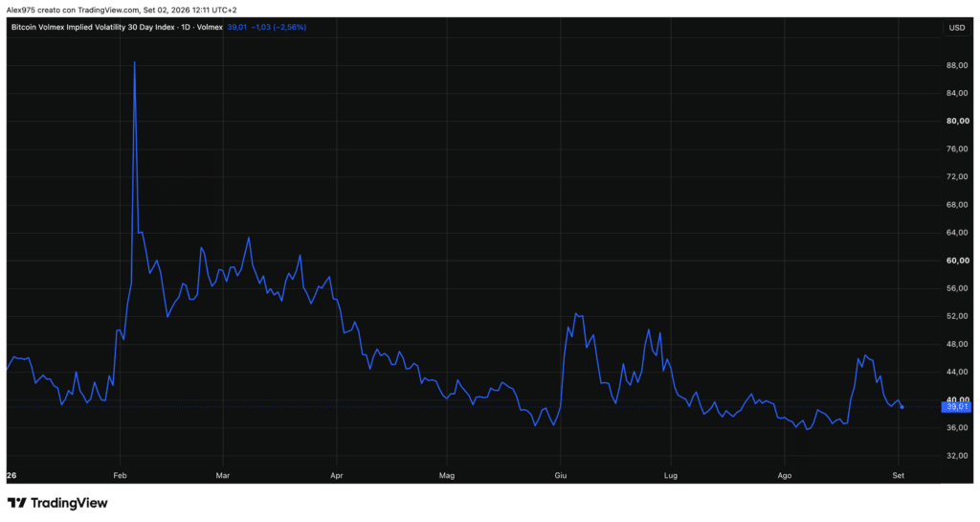Click the 32,00 price axis label
Viewport: 980px width, 522px height.
tap(957, 456)
